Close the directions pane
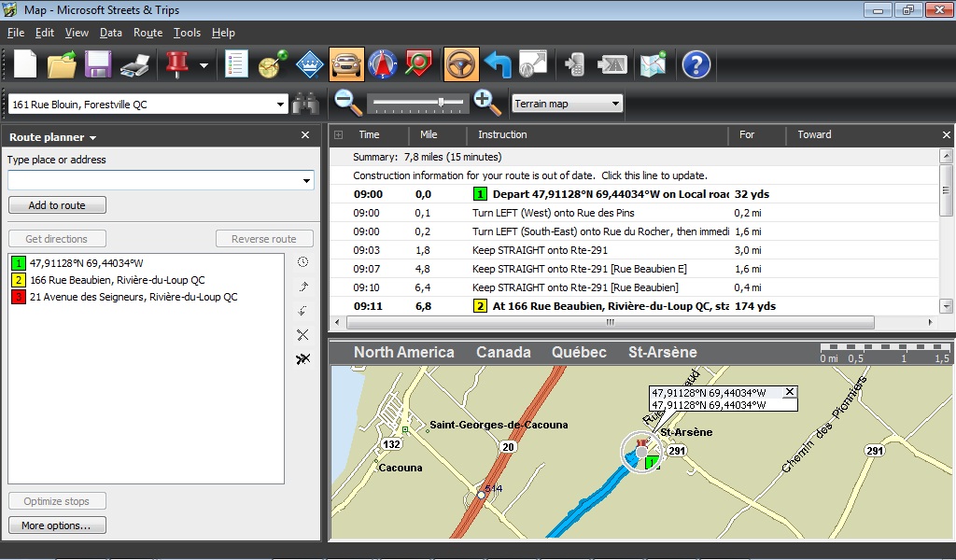956x560 pixels. (947, 134)
